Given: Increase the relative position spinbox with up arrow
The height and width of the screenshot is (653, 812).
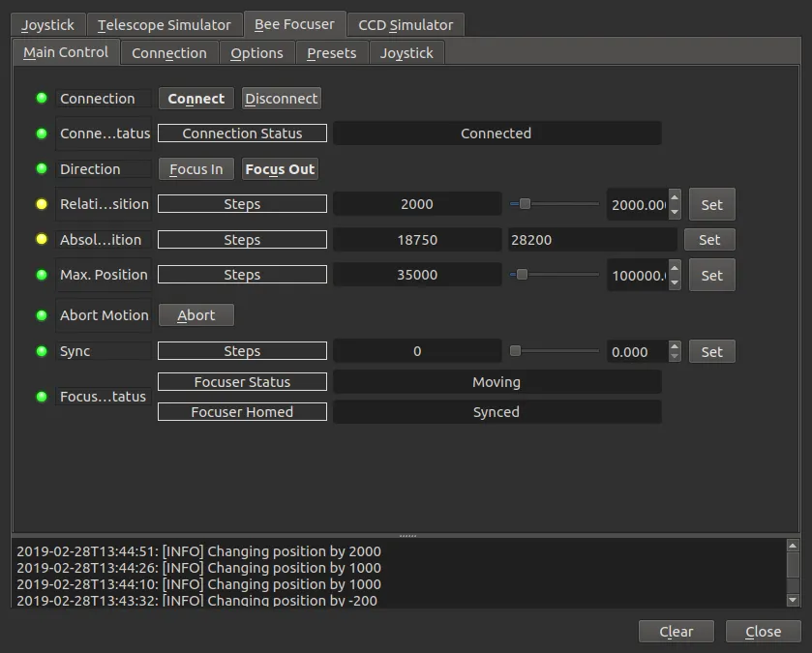Looking at the screenshot, I should pyautogui.click(x=675, y=197).
